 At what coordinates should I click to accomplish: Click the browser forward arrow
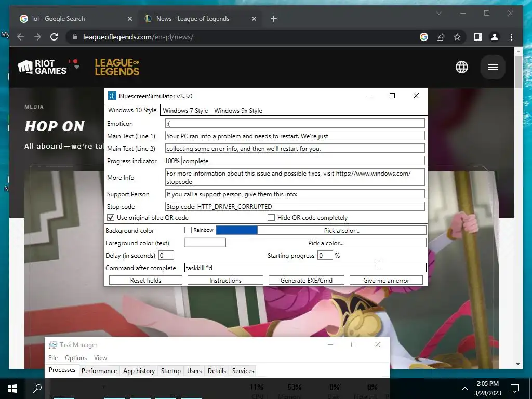[37, 37]
